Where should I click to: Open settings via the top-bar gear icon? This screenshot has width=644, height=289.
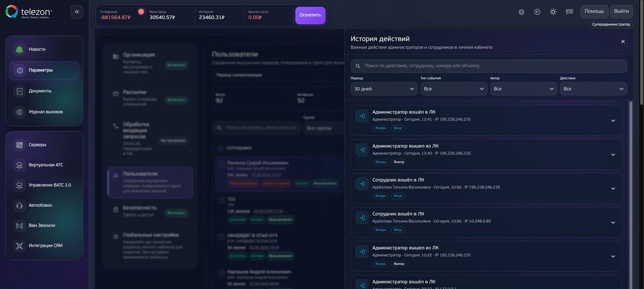522,12
